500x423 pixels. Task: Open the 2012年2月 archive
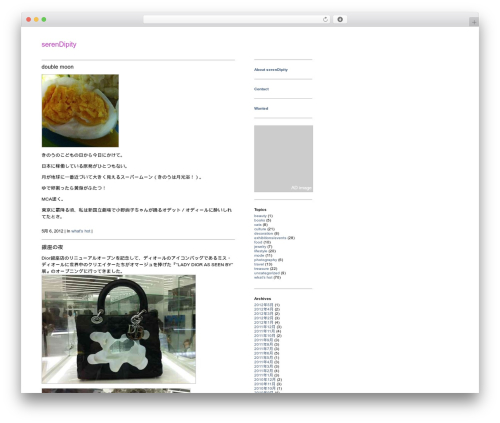[264, 318]
